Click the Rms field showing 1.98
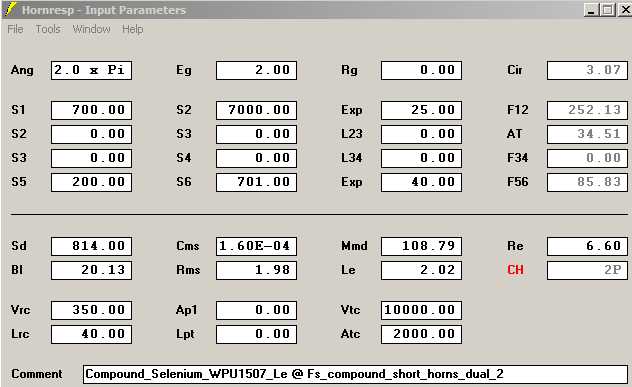Screen dimensions: 632x387 [x=256, y=270]
